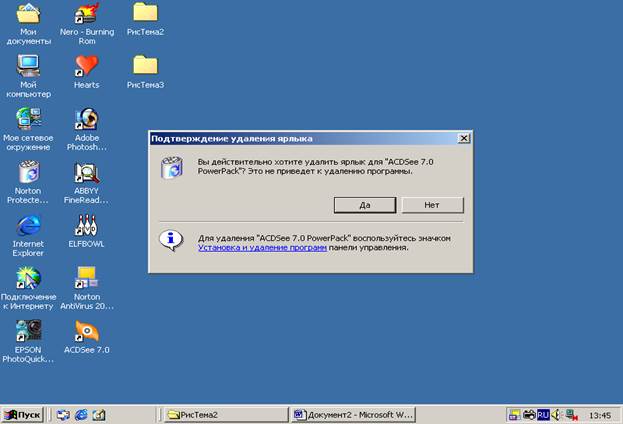Select the Norton AntiVirus shortcut
The image size is (623, 424).
click(x=87, y=288)
